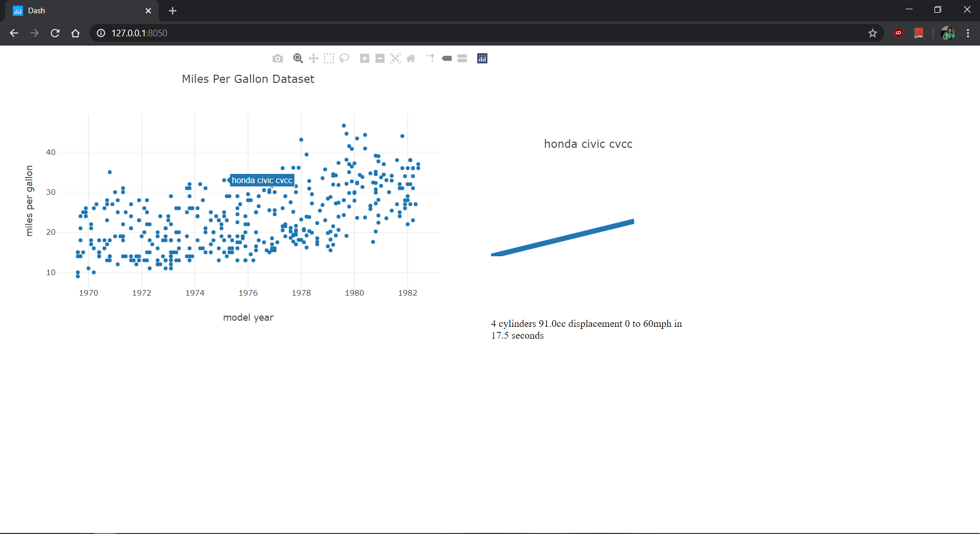The image size is (980, 534).
Task: Close the Dash tab
Action: (148, 11)
